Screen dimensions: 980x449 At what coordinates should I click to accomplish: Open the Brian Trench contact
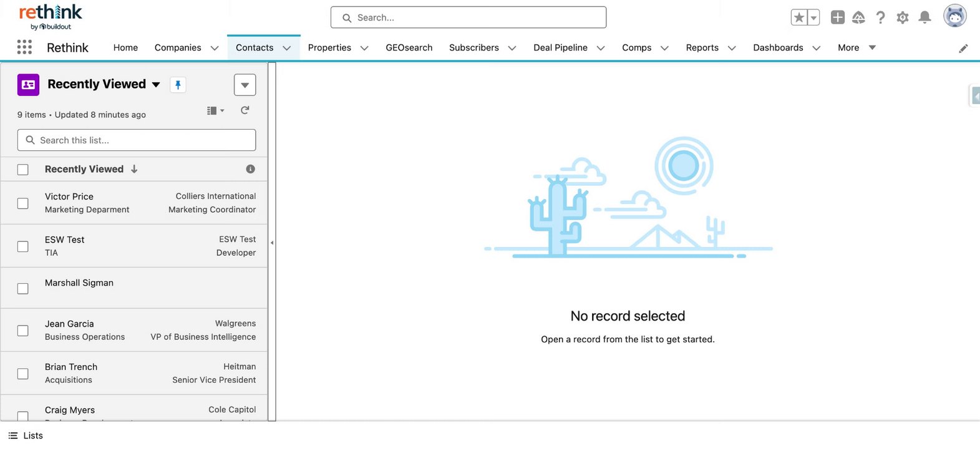point(71,367)
